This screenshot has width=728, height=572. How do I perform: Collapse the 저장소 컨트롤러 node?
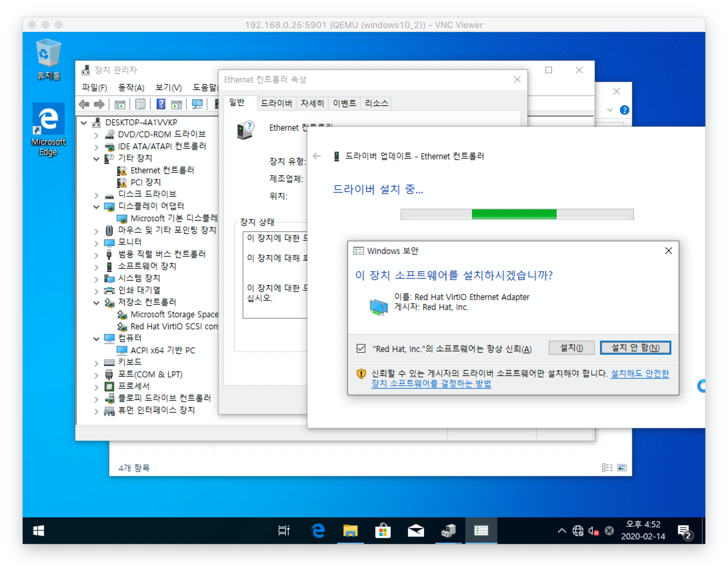pos(96,303)
